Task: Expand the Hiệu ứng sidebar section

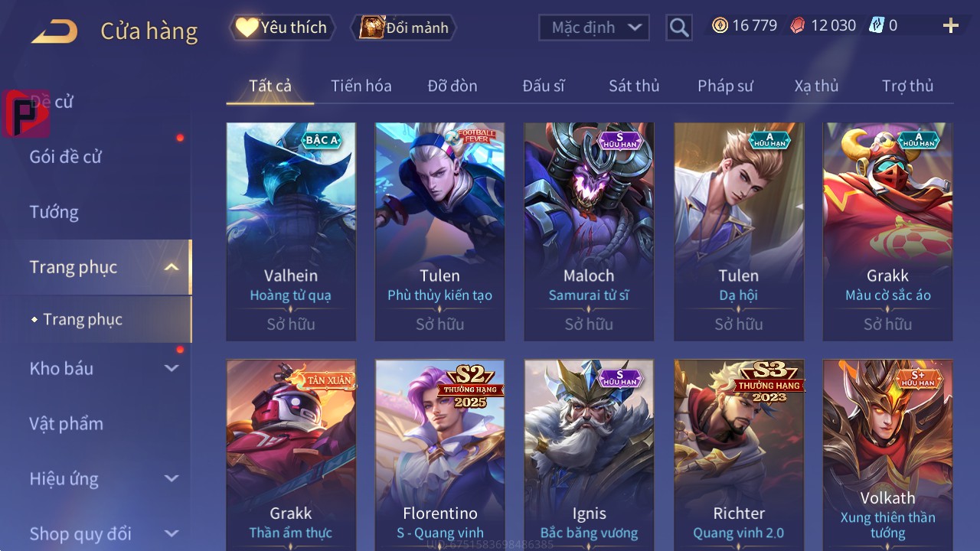Action: pos(171,478)
